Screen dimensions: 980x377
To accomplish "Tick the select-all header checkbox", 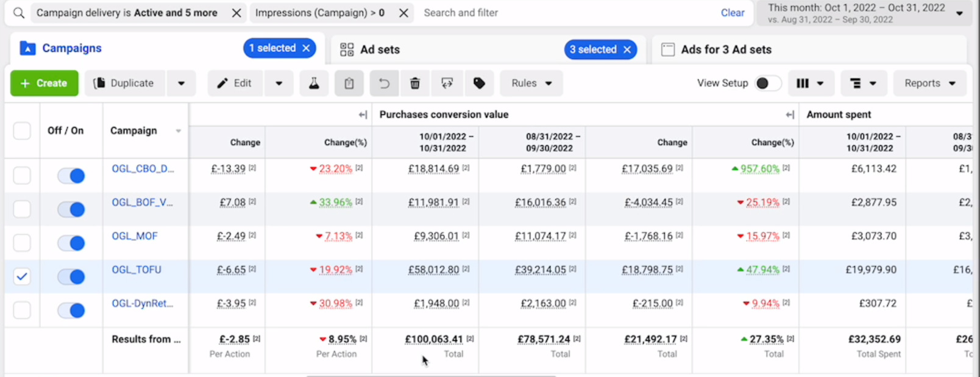I will (x=22, y=131).
